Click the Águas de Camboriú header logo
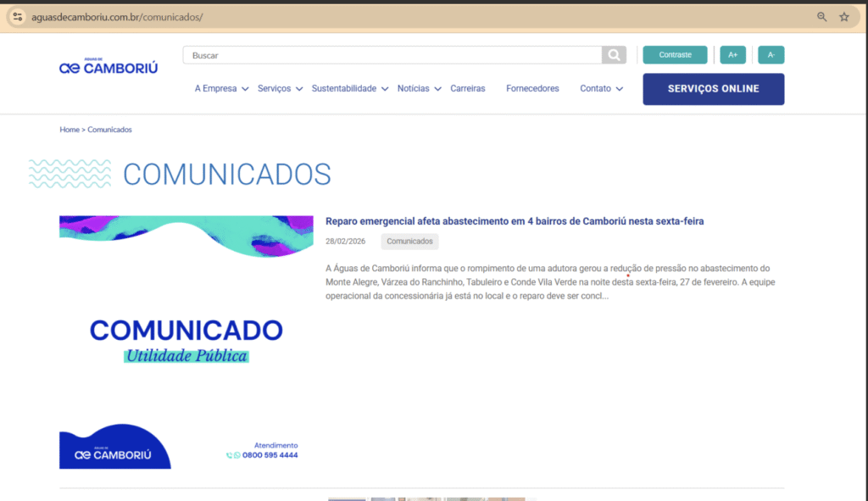 point(108,66)
